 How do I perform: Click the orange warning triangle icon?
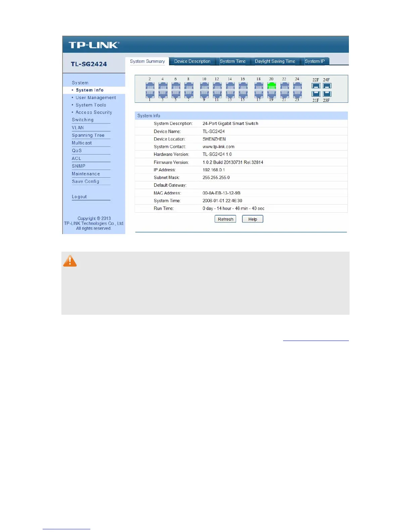coord(70,261)
